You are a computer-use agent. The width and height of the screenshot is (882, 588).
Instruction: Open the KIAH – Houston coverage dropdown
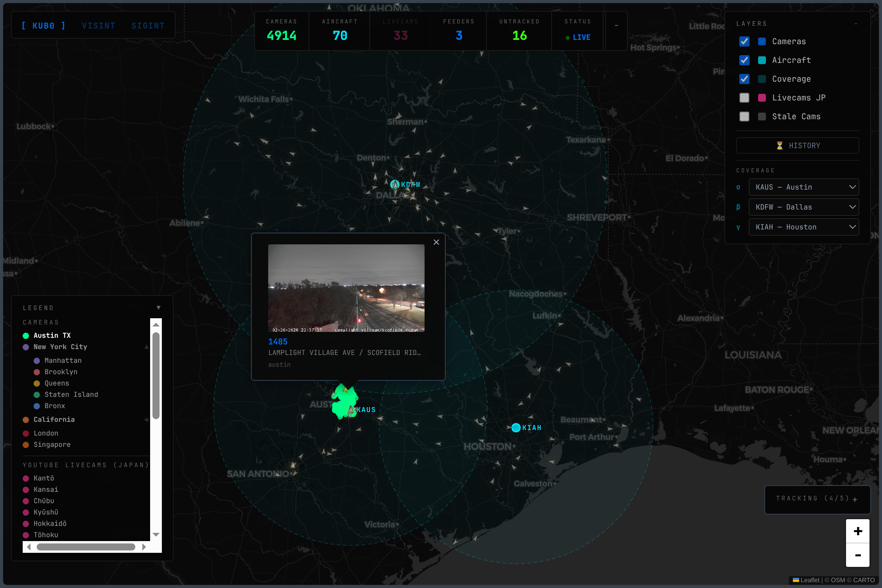coord(803,227)
